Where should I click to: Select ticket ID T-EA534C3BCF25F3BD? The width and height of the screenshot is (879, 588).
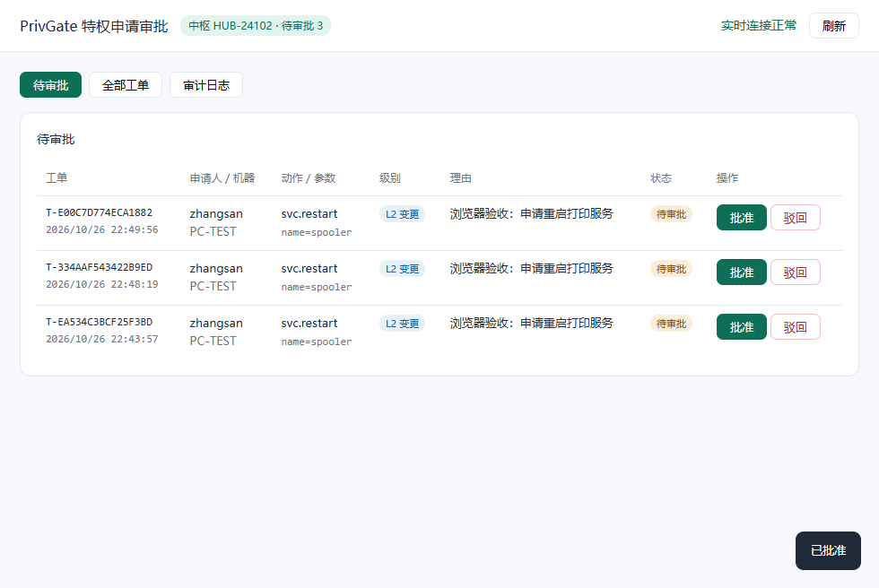tap(100, 322)
